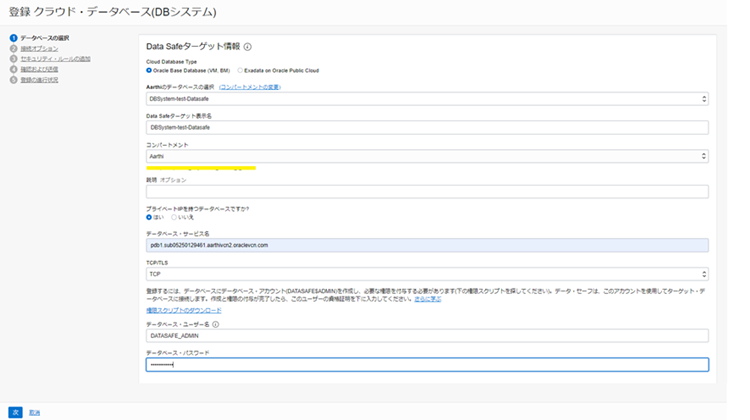
Task: Click step 2 circle 接続オプション
Action: tap(14, 48)
